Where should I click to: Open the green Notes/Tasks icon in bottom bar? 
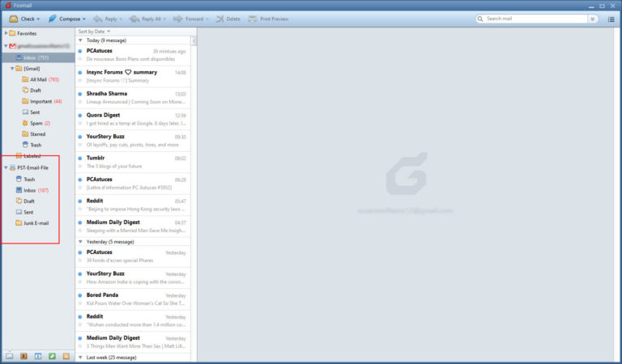coord(52,356)
